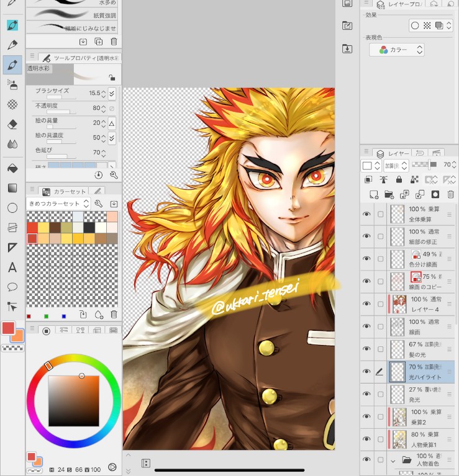Delete the selected sub tool (trash icon)

[x=114, y=42]
